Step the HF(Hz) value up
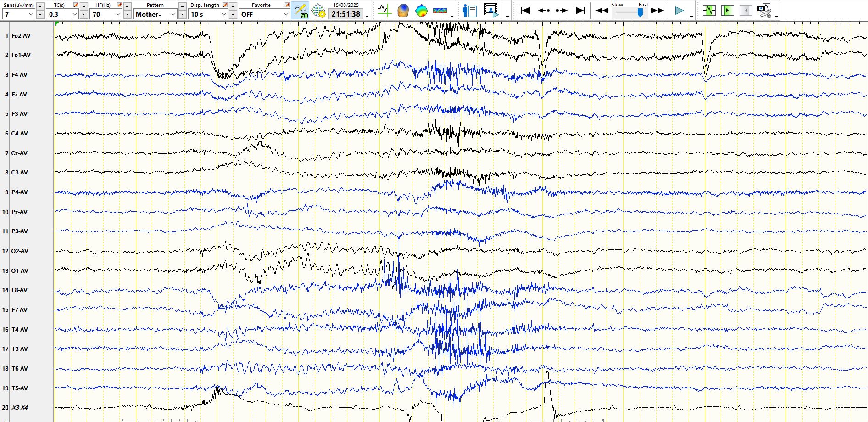This screenshot has height=422, width=868. [127, 6]
